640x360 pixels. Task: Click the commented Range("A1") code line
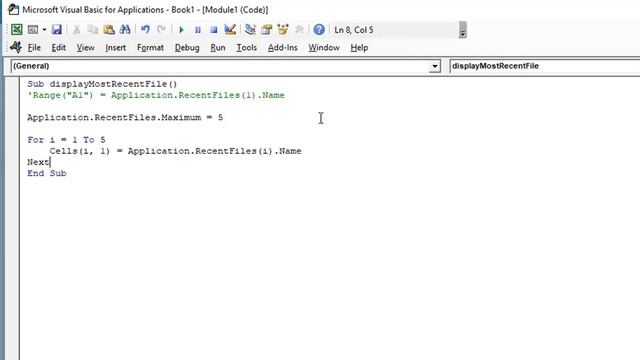pos(156,95)
